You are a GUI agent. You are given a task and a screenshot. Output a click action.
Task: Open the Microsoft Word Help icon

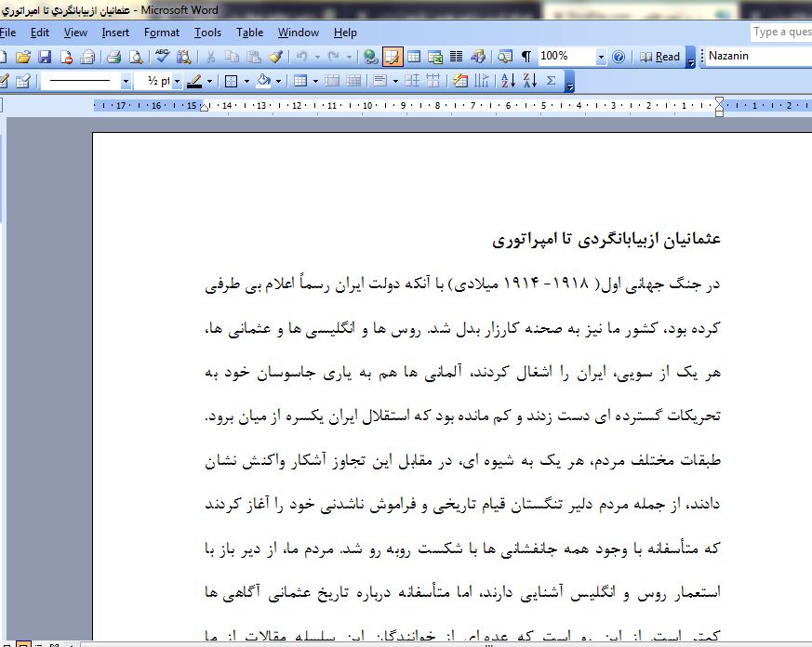tap(618, 57)
